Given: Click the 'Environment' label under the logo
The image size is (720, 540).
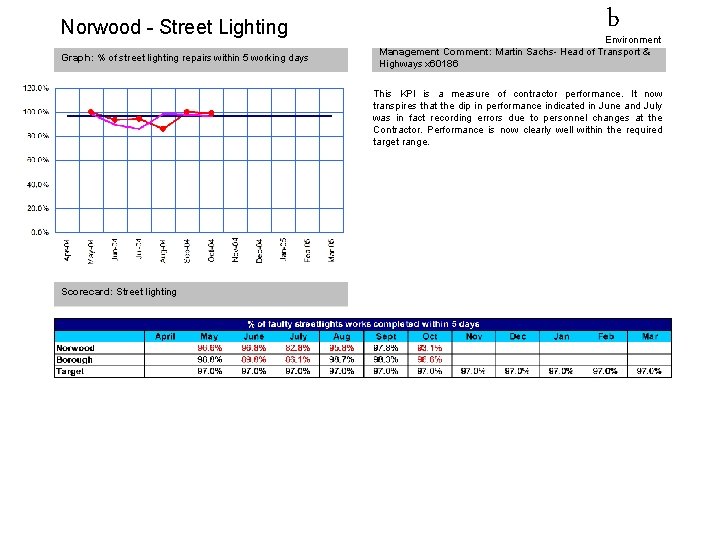Looking at the screenshot, I should coord(633,40).
